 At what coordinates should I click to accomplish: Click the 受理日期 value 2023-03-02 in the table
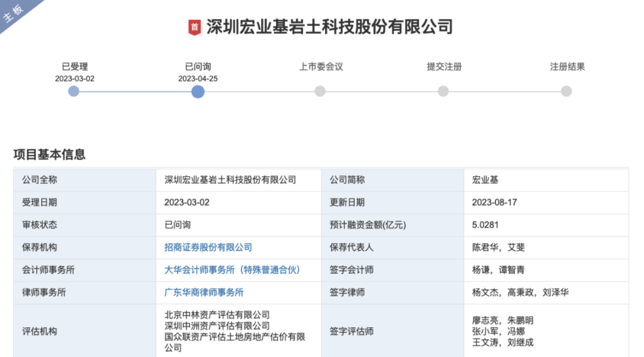187,203
